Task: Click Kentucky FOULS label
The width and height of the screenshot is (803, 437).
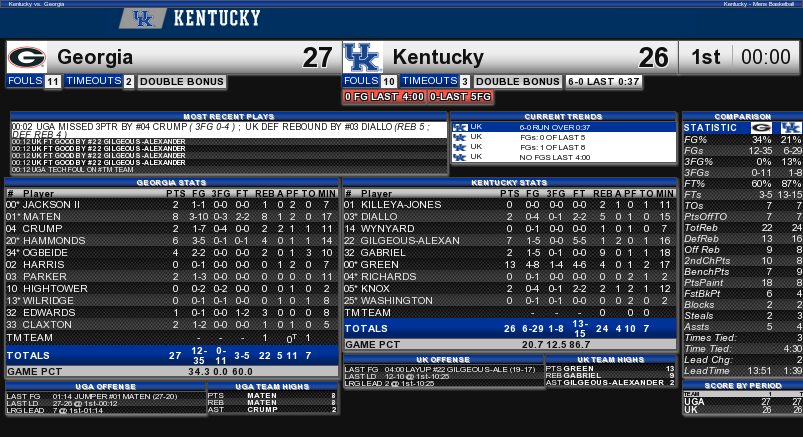Action: [x=361, y=81]
